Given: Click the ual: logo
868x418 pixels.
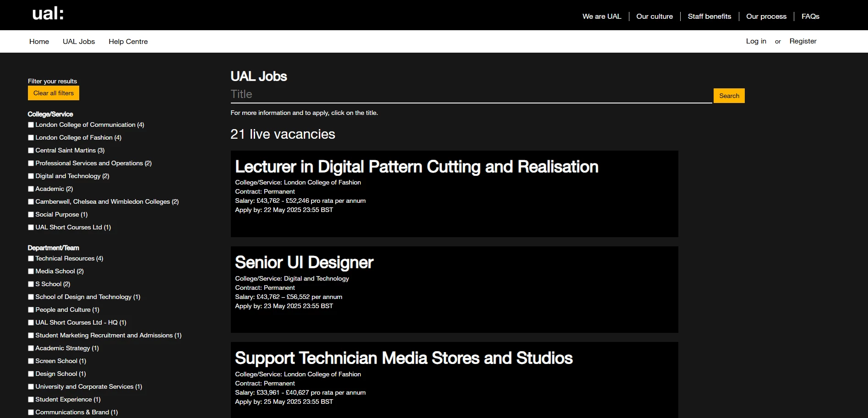Looking at the screenshot, I should click(48, 14).
